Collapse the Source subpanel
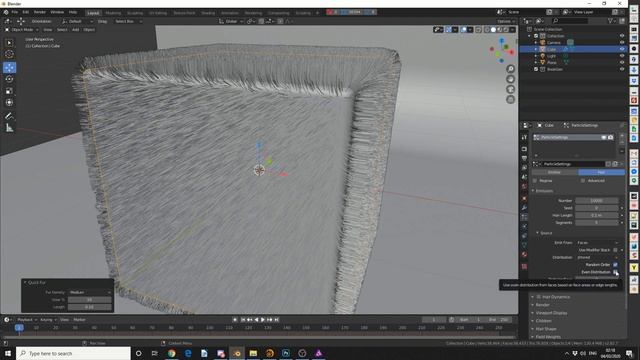This screenshot has width=640, height=360. point(546,233)
